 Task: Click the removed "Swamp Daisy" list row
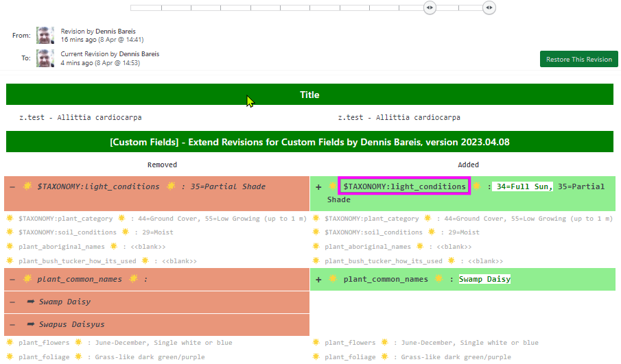[x=157, y=302]
